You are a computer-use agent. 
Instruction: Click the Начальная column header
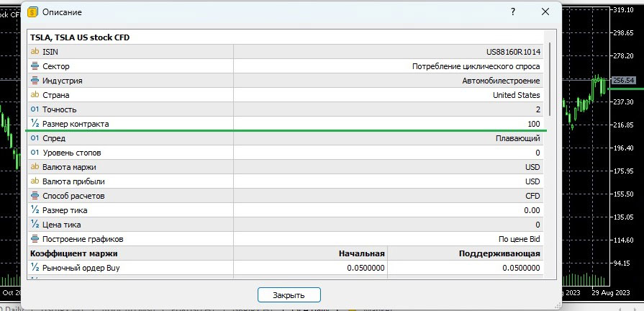coord(362,253)
